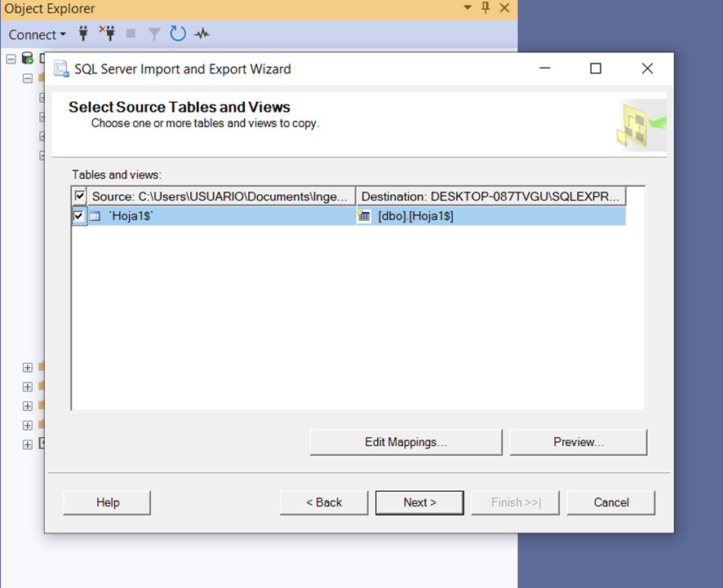Screen dimensions: 723x588
Task: Refresh the Object Explorer tree
Action: (x=178, y=33)
